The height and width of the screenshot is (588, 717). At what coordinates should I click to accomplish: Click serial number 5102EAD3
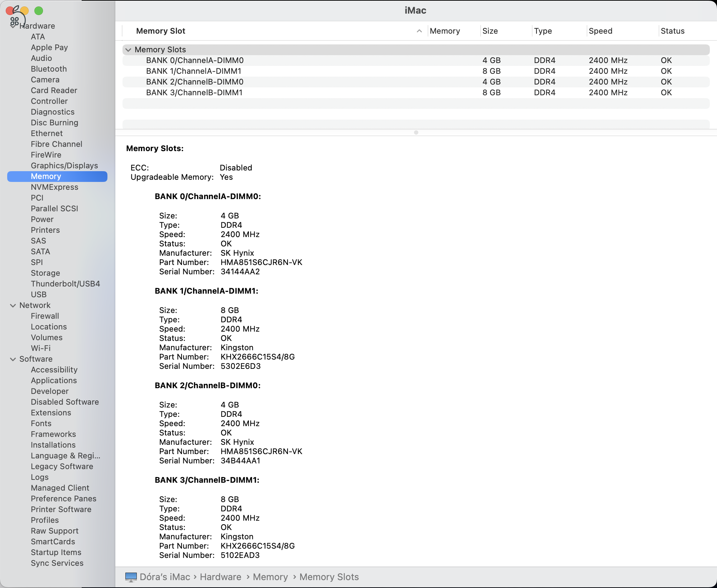coord(240,555)
